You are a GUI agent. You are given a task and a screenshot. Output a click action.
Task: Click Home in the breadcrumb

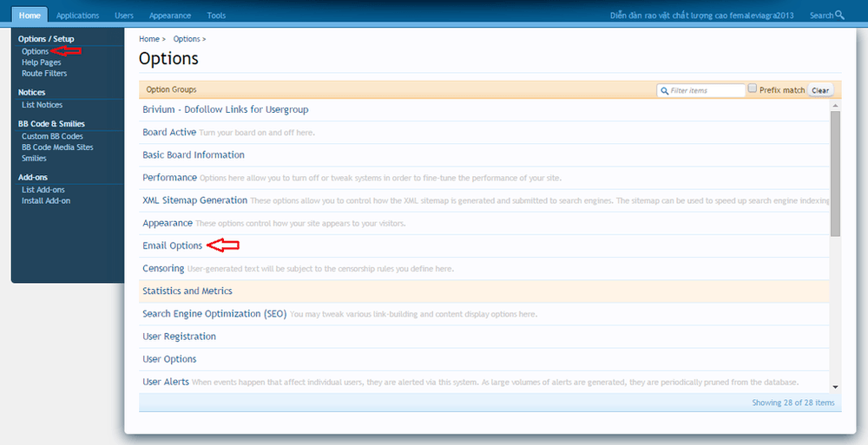[x=149, y=39]
